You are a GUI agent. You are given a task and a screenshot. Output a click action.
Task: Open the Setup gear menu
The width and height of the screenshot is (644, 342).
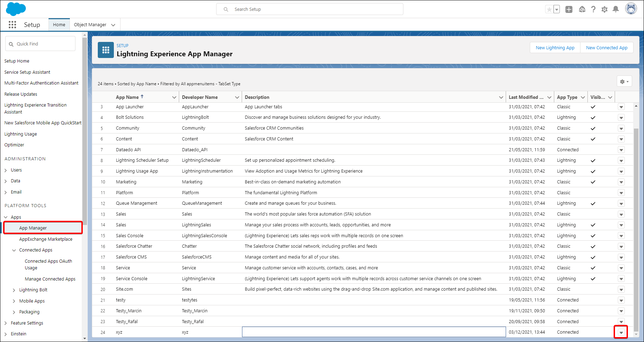pos(605,9)
